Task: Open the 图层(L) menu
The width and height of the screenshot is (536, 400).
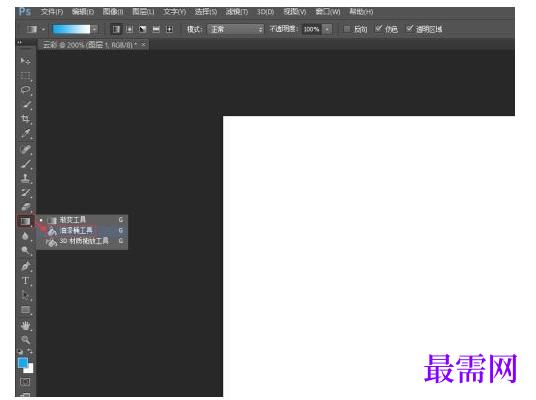Action: (143, 12)
